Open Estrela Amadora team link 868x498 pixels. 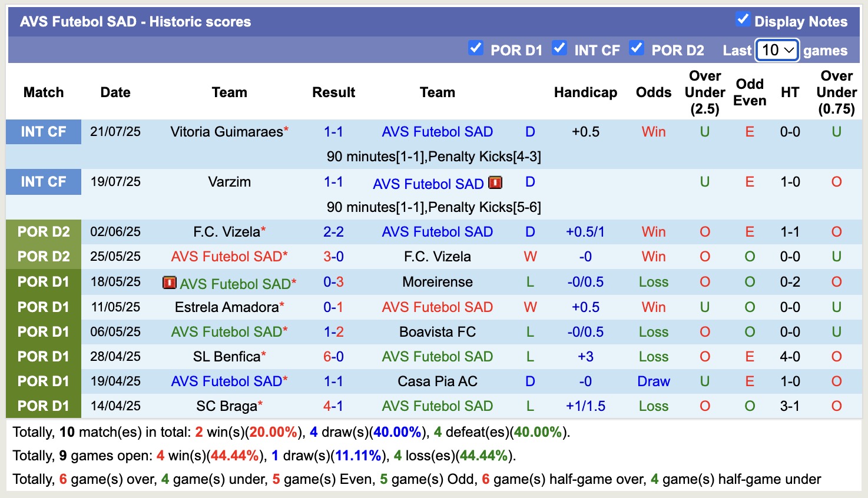[x=226, y=307]
